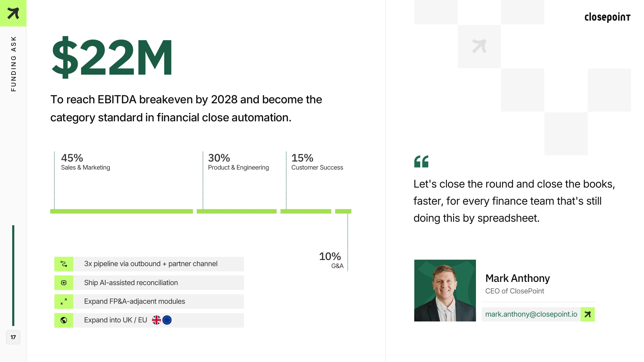Click the expand arrows icon
644x362 pixels.
pyautogui.click(x=64, y=302)
